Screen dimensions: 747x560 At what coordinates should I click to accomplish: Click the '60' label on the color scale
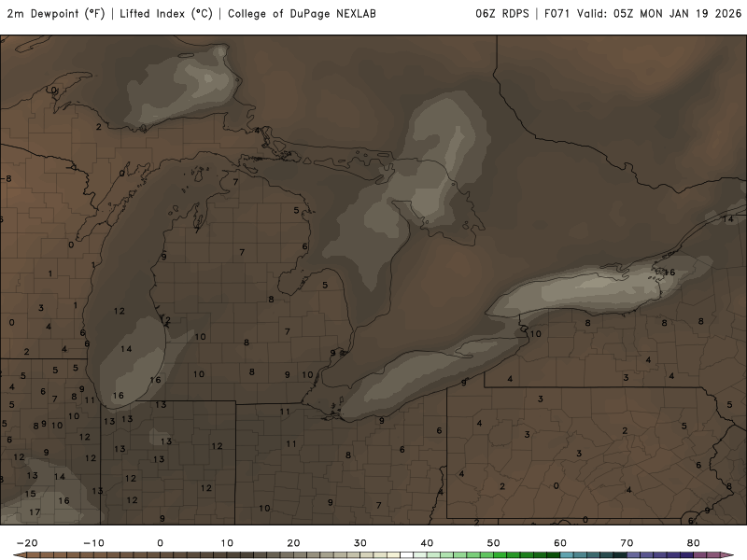[560, 543]
